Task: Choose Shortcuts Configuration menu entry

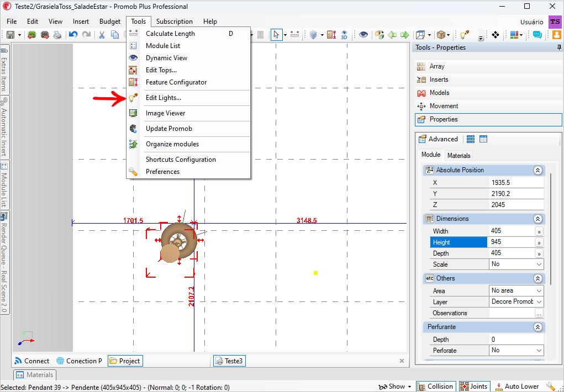Action: pos(188,160)
